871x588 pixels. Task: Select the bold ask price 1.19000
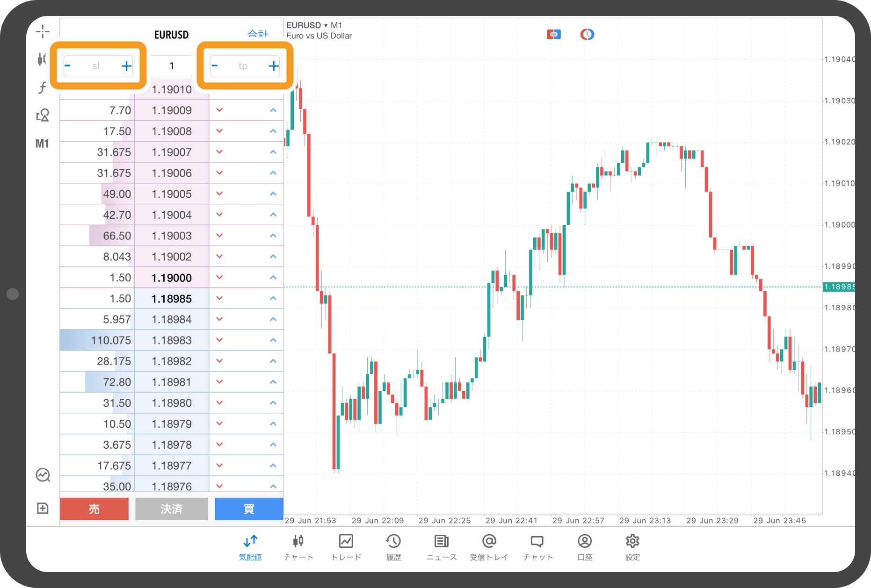pyautogui.click(x=172, y=278)
